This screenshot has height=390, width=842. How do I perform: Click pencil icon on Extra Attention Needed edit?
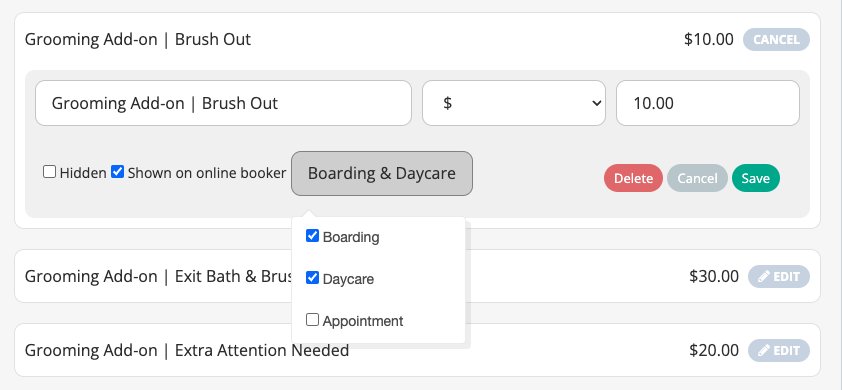coord(764,351)
